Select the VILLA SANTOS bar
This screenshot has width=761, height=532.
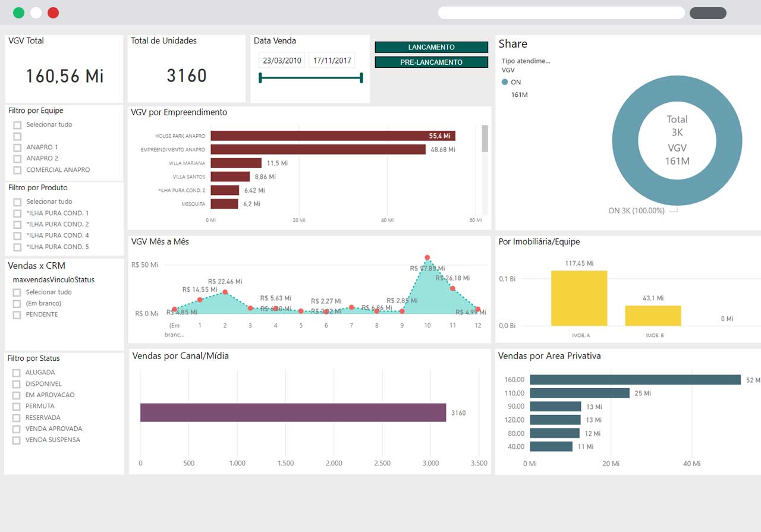pos(230,177)
